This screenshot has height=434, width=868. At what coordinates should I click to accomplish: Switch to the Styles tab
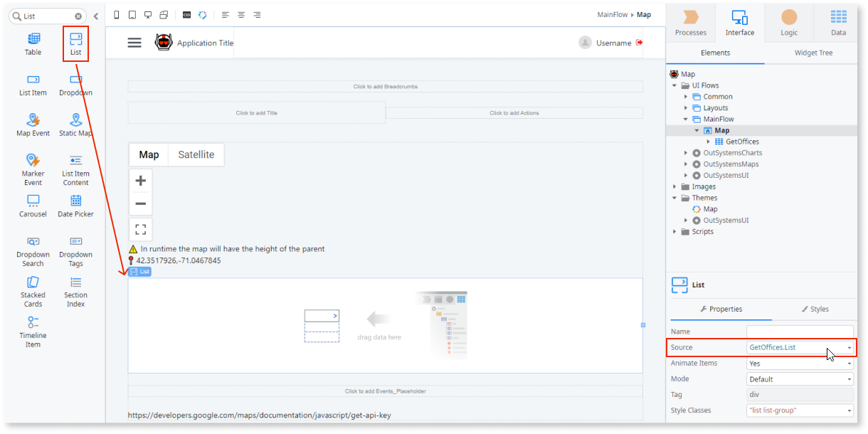pyautogui.click(x=816, y=309)
